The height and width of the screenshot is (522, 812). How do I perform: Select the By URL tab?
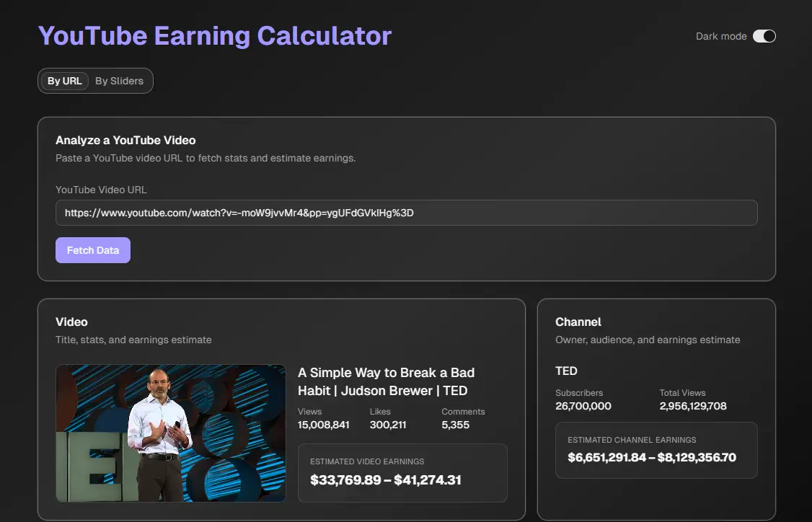click(x=65, y=81)
